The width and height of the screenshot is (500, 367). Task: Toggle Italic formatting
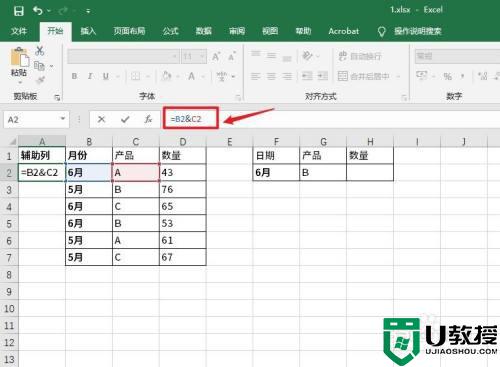(x=90, y=77)
